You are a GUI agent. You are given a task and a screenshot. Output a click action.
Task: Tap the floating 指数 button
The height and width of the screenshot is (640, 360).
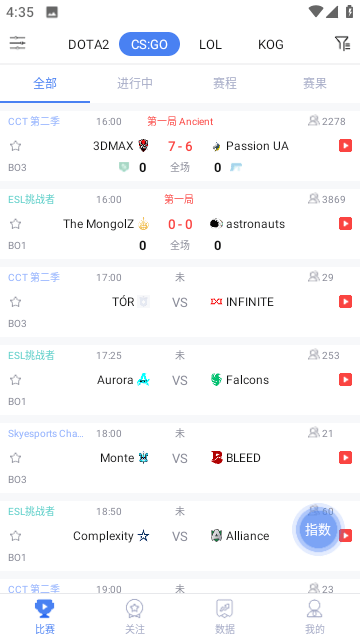pos(318,529)
